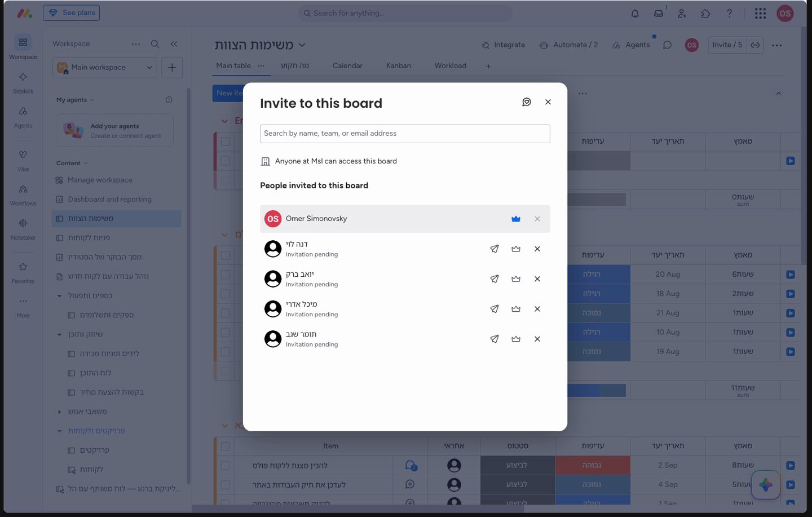The image size is (812, 517).
Task: Switch to the Kanban tab
Action: 399,66
